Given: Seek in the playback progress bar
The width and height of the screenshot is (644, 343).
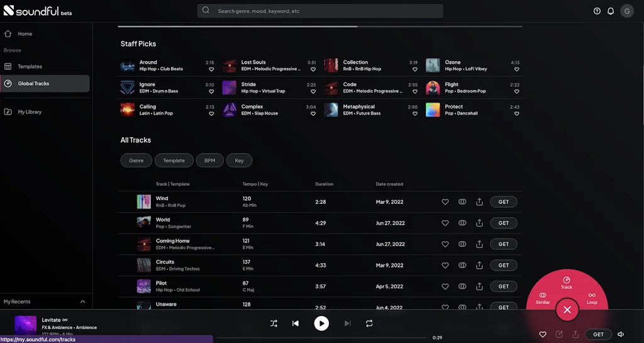Looking at the screenshot, I should click(321, 338).
